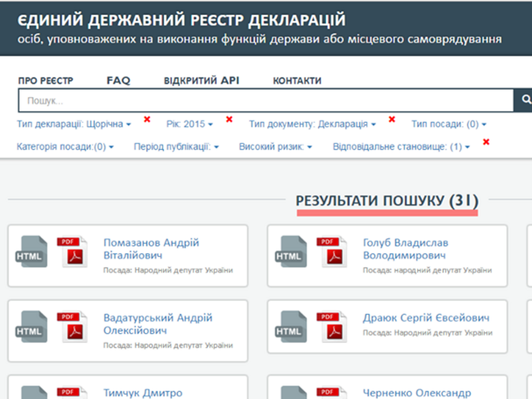
Task: Click 'Посада: Народний депутат України' under Драюк
Action: [x=427, y=333]
